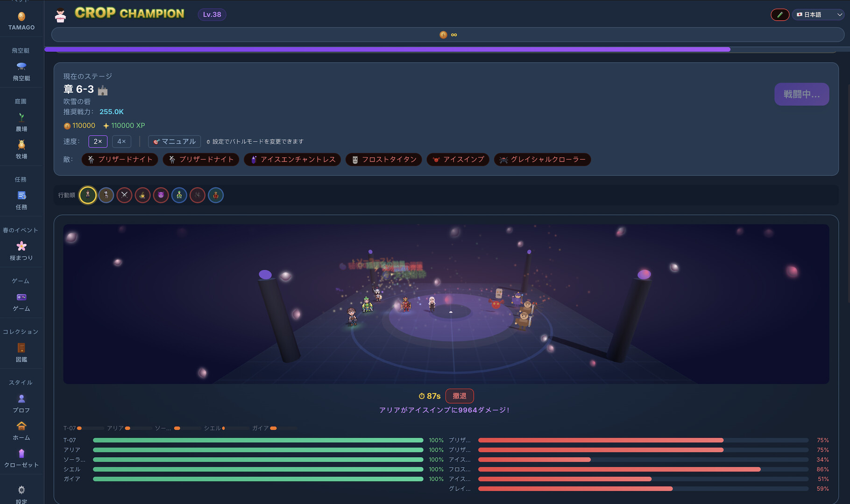Viewport: 850px width, 504px height.
Task: Open the 日本語 language dropdown
Action: (819, 15)
